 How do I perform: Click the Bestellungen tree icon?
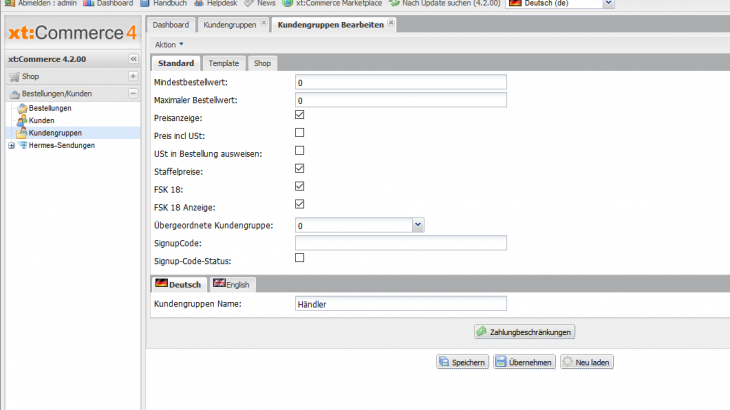(22, 108)
